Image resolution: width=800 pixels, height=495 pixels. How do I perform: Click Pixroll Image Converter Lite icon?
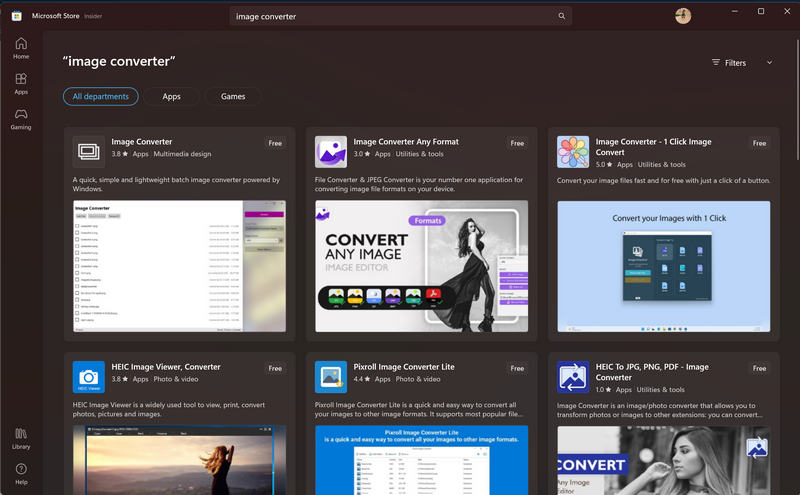[x=331, y=377]
